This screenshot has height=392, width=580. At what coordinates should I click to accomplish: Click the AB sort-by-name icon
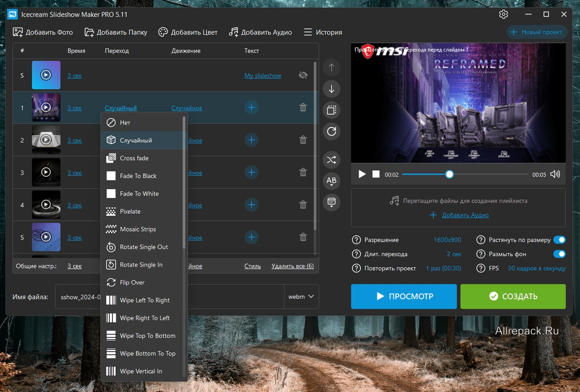(x=332, y=181)
